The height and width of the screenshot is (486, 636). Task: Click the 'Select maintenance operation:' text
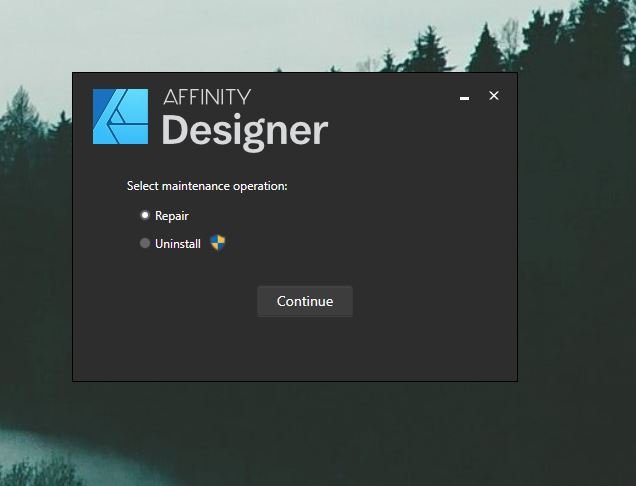coord(207,186)
